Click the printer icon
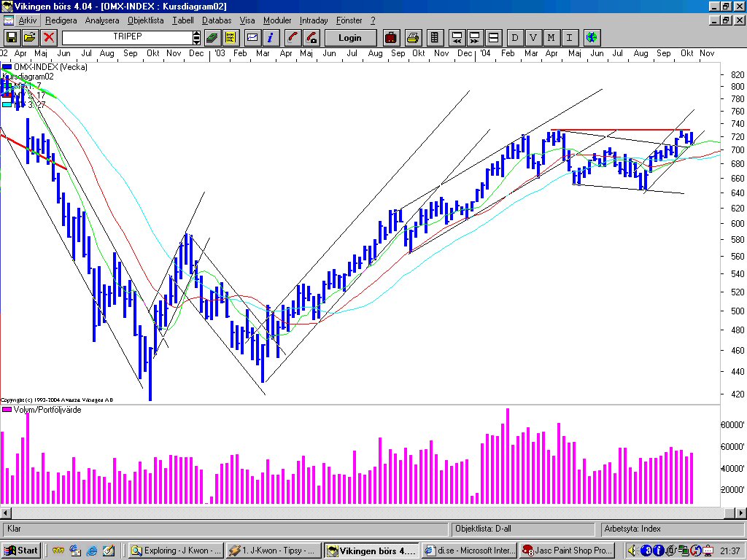This screenshot has width=747, height=560. click(x=413, y=37)
